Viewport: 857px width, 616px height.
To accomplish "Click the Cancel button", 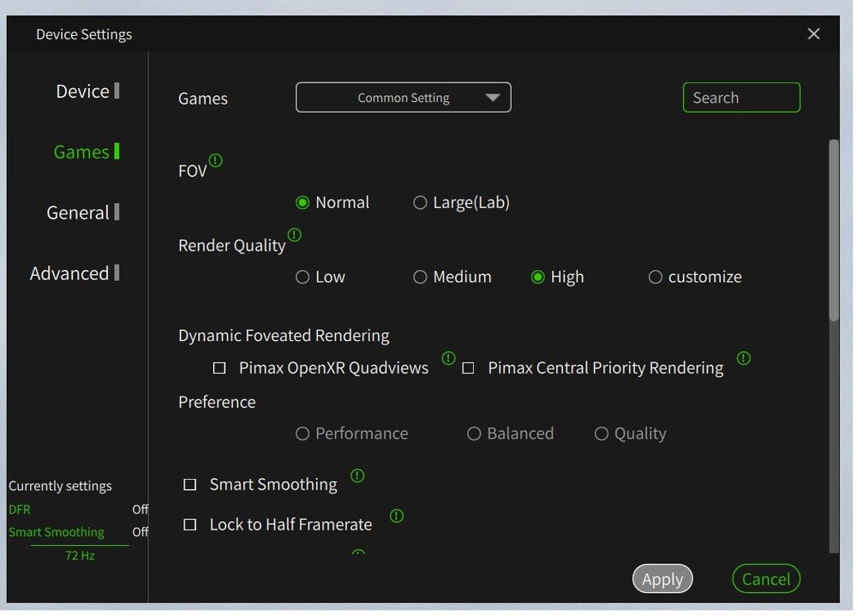I will pos(766,580).
